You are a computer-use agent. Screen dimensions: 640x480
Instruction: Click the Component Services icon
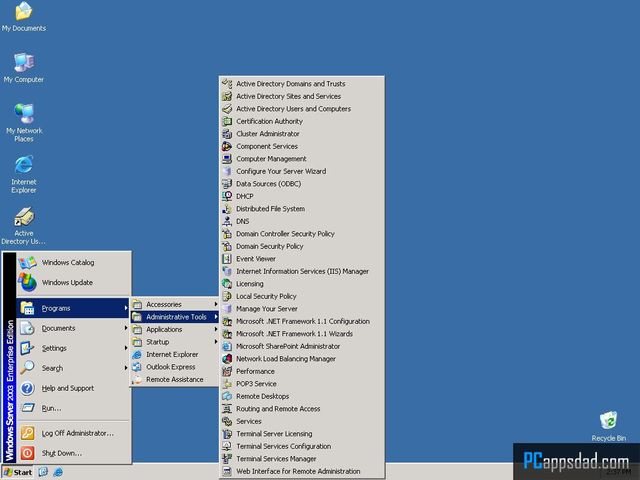227,146
